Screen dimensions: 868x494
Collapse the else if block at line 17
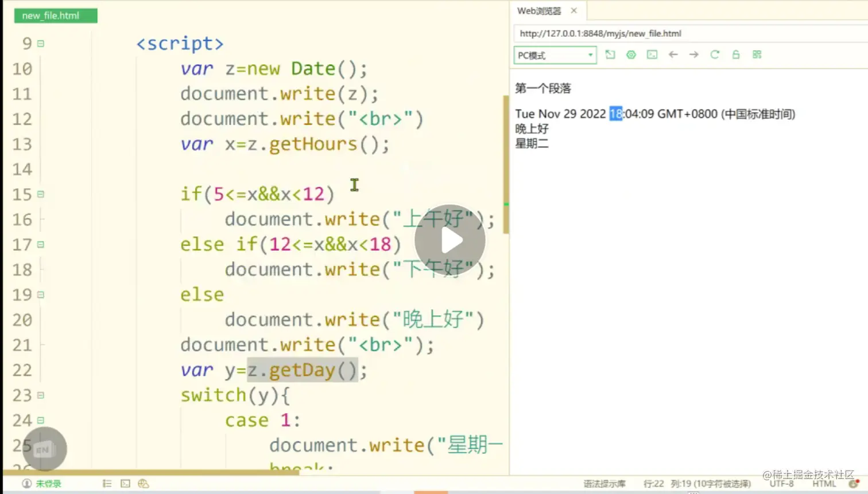point(41,244)
